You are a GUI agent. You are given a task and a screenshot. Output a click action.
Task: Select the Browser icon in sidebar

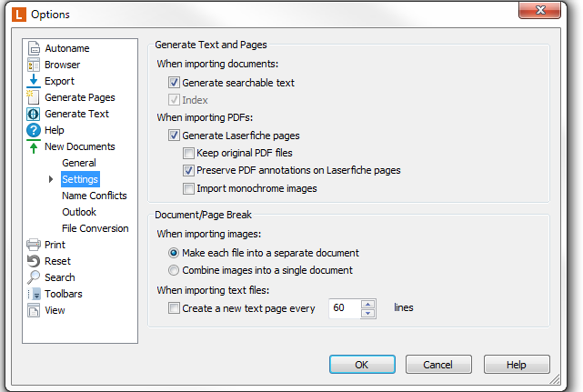click(34, 65)
